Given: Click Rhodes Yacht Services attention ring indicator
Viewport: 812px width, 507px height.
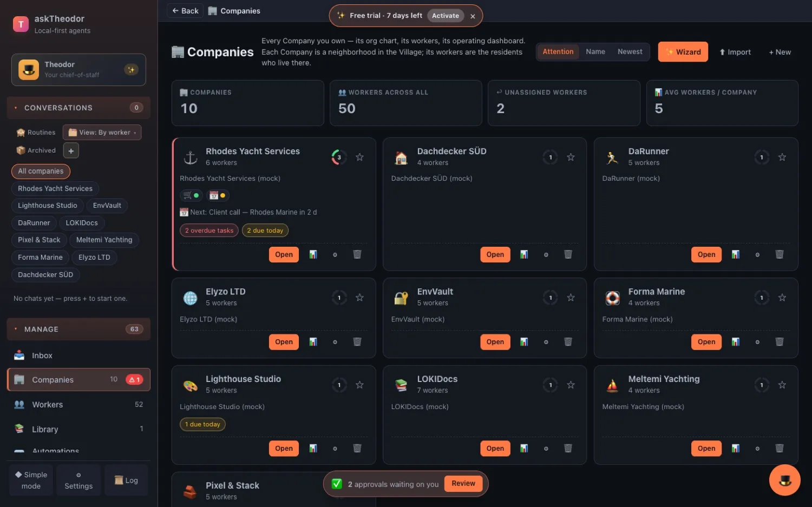Looking at the screenshot, I should 339,157.
